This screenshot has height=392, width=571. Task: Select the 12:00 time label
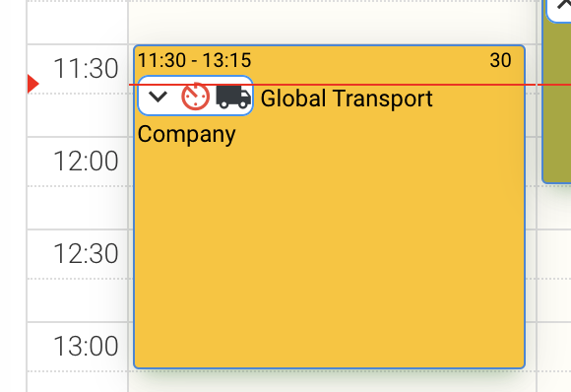(x=86, y=161)
